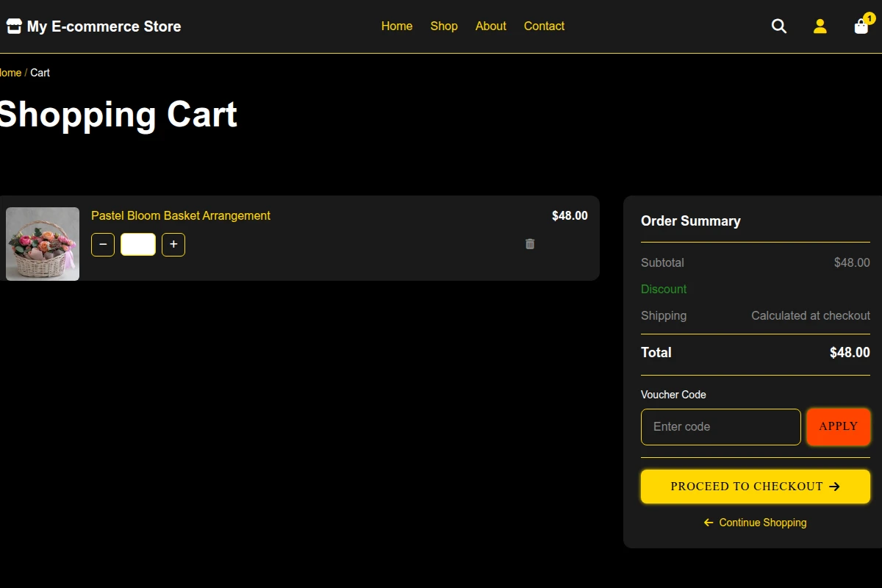Screen dimensions: 882x588
Task: Open the Contact menu item
Action: click(545, 26)
